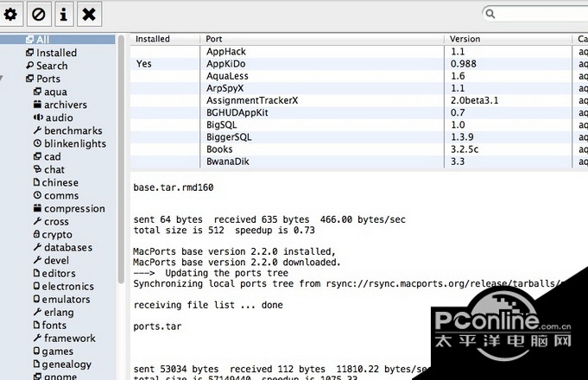The width and height of the screenshot is (588, 380).
Task: Click the base.tar.rmd160 log line
Action: click(174, 187)
